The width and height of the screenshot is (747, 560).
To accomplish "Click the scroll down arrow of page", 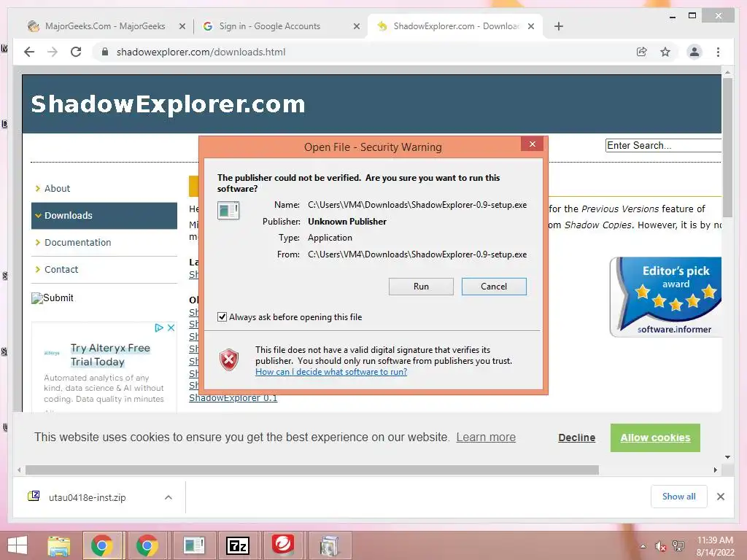I will 727,457.
